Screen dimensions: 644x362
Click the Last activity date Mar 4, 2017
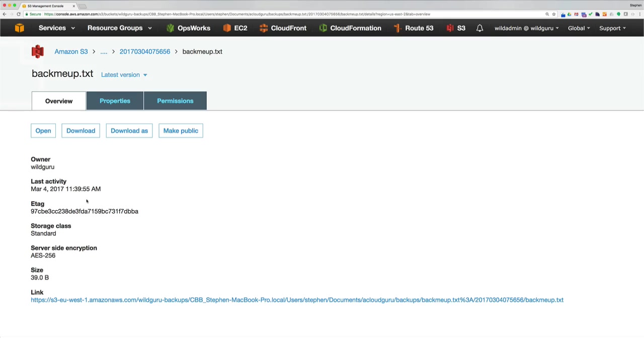coord(66,189)
